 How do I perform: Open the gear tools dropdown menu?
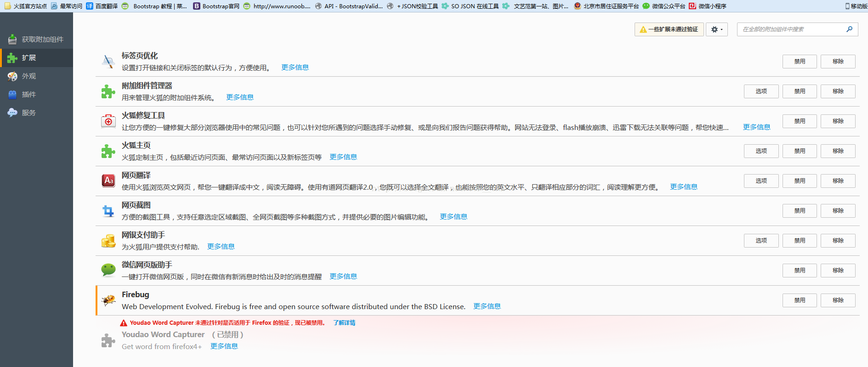pyautogui.click(x=717, y=29)
